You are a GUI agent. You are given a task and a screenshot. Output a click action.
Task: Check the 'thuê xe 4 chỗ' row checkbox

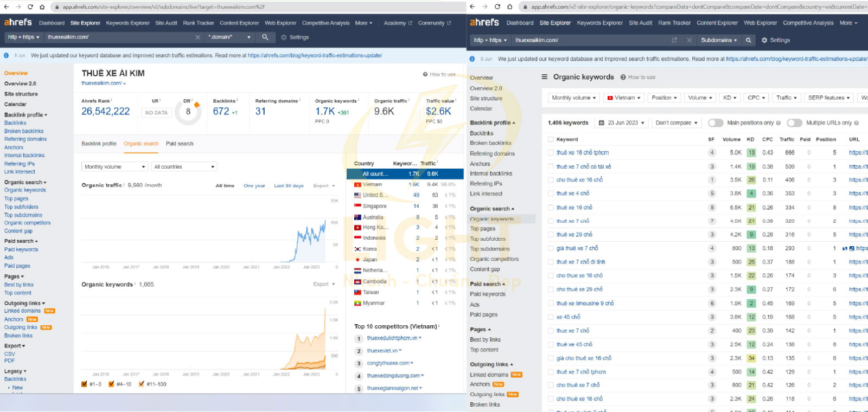point(551,194)
